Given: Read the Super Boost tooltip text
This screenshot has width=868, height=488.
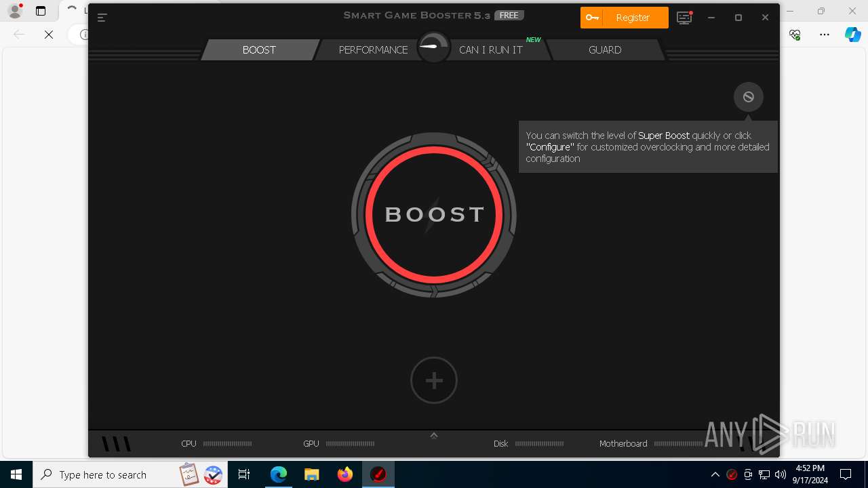Looking at the screenshot, I should (648, 147).
